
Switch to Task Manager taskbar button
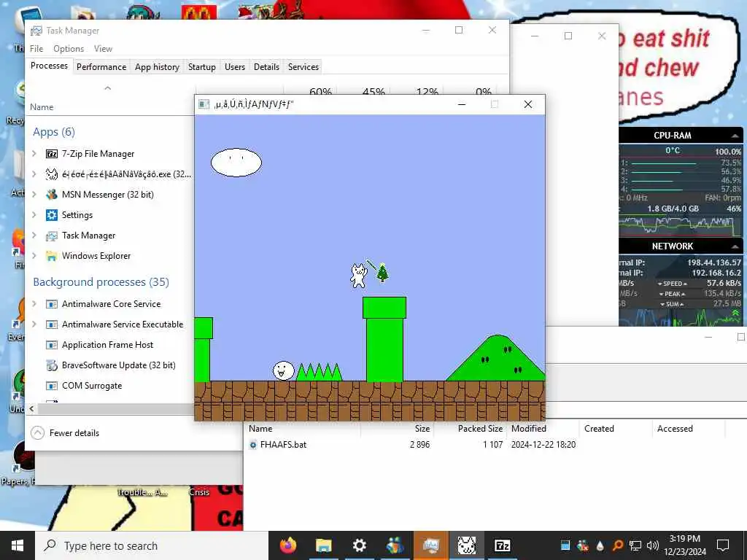pyautogui.click(x=430, y=545)
